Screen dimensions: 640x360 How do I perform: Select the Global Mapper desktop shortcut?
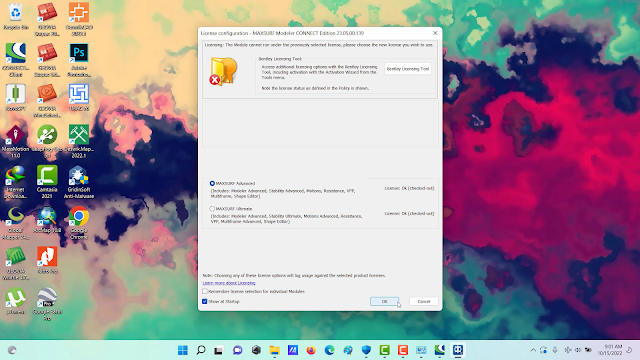[x=16, y=223]
